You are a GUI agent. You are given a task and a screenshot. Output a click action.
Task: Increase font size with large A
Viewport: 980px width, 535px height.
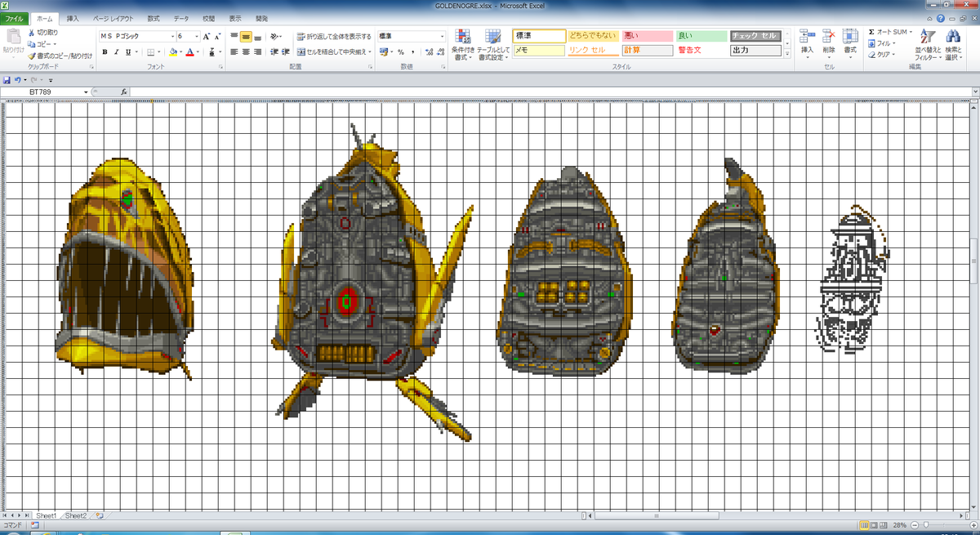(206, 37)
